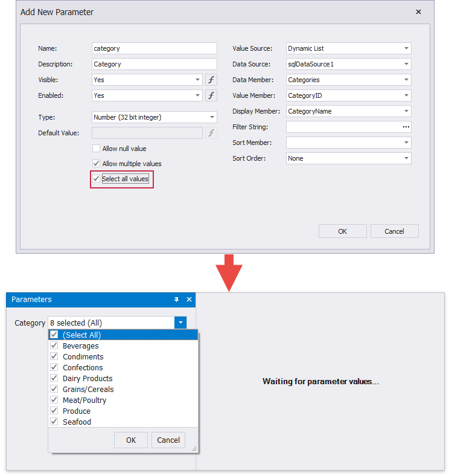Close the Parameters panel

pos(189,300)
